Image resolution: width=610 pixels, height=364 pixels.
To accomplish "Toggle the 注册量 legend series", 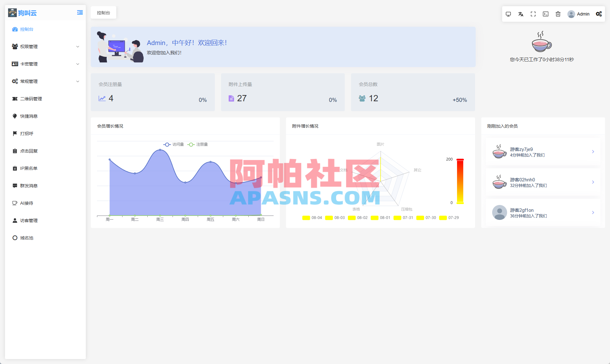I will [x=198, y=144].
